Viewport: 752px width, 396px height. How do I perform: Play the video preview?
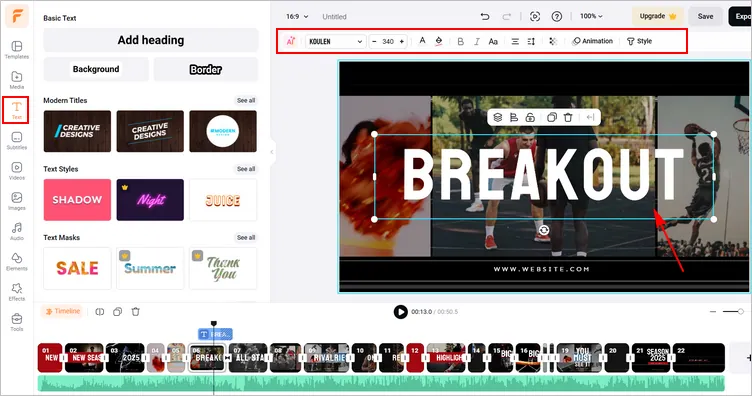coord(400,312)
